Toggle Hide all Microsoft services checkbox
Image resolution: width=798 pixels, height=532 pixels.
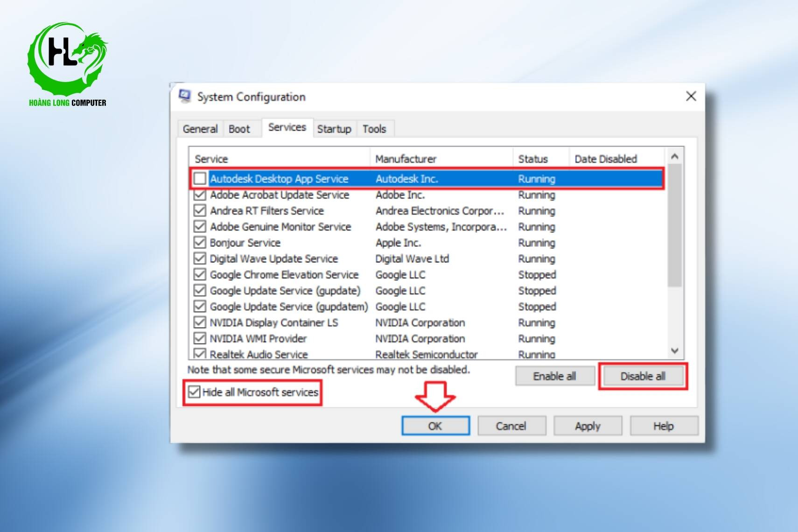pos(195,392)
